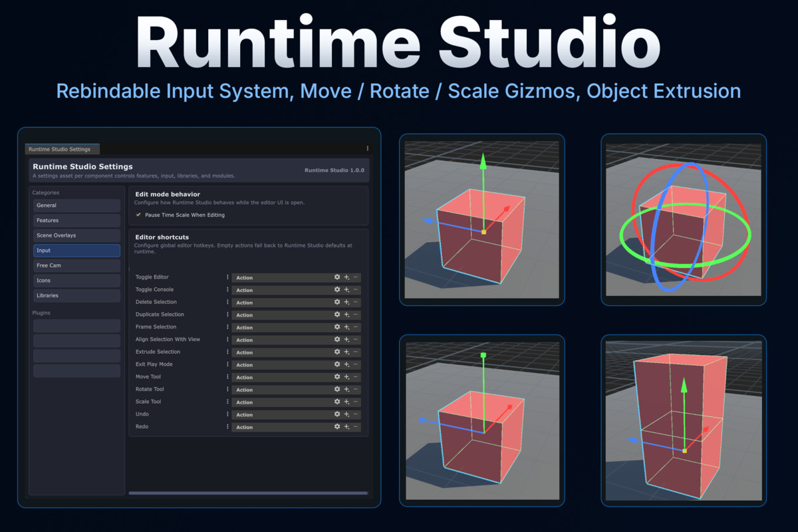The width and height of the screenshot is (798, 532).
Task: Open gear settings for Toggle Console action
Action: 337,290
